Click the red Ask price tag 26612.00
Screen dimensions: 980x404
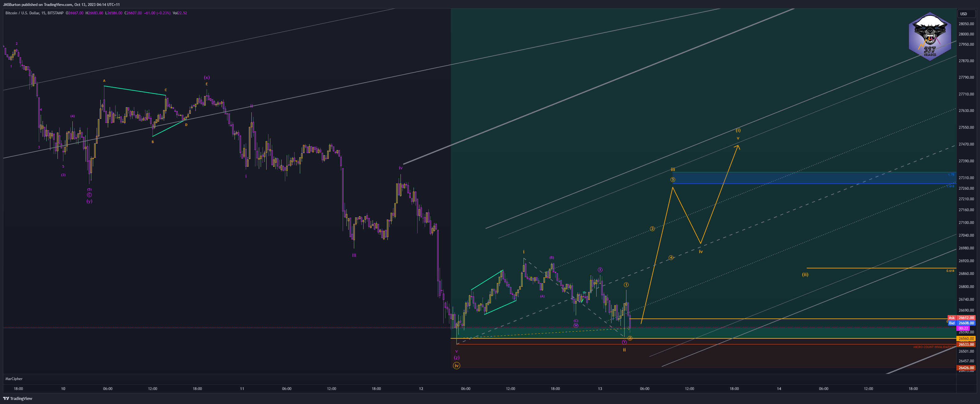[966, 318]
